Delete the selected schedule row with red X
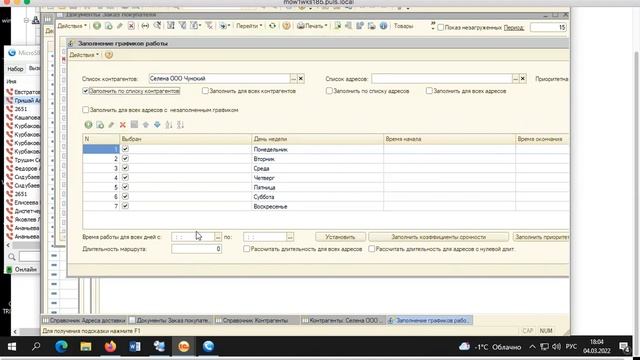This screenshot has height=360, width=640. click(122, 125)
